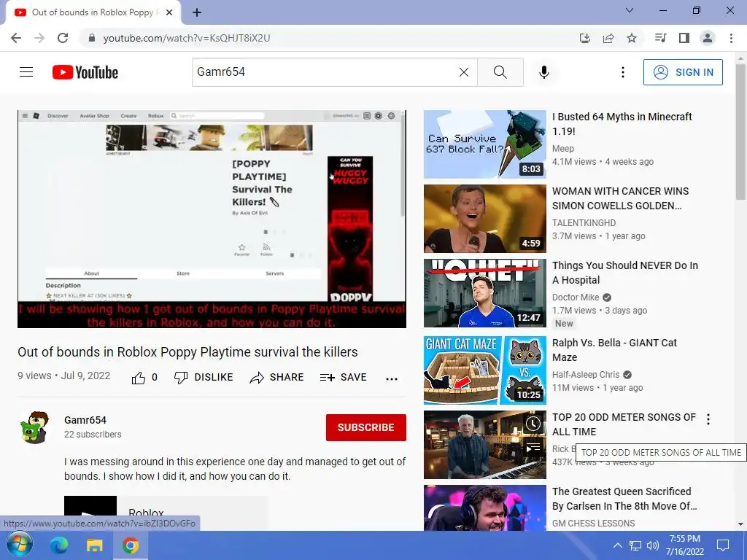Open more actions ellipsis under the video

click(392, 378)
